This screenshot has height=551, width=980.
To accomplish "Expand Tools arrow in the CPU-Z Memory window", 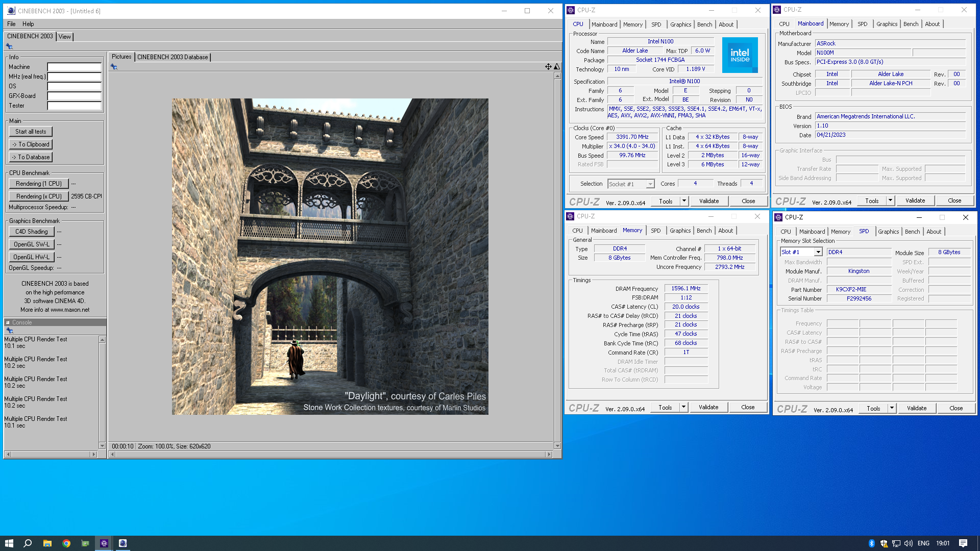I will click(x=683, y=407).
